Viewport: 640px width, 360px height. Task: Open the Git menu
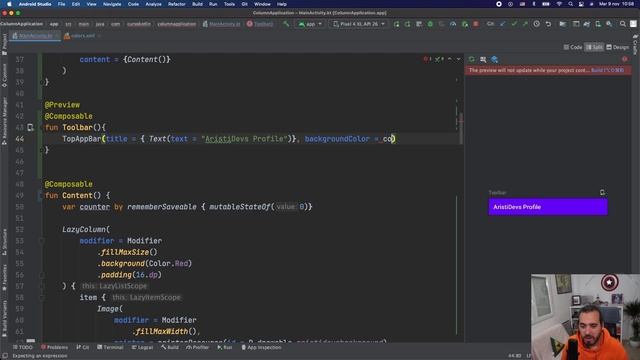tap(244, 4)
